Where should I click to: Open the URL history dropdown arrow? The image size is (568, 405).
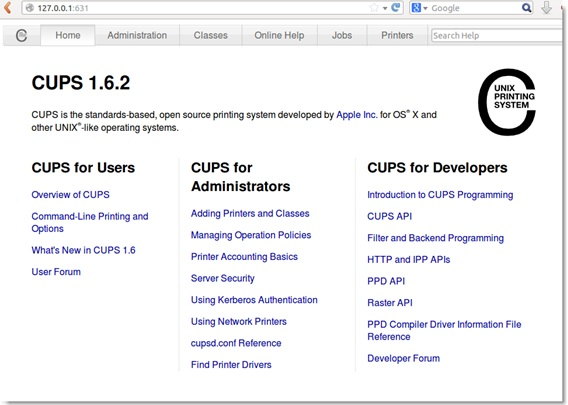click(x=385, y=8)
